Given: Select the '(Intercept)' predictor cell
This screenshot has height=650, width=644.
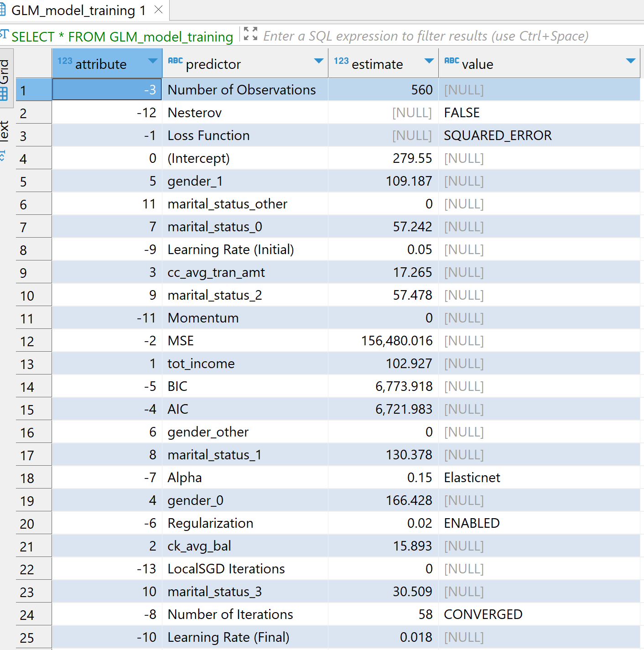Looking at the screenshot, I should pyautogui.click(x=245, y=158).
